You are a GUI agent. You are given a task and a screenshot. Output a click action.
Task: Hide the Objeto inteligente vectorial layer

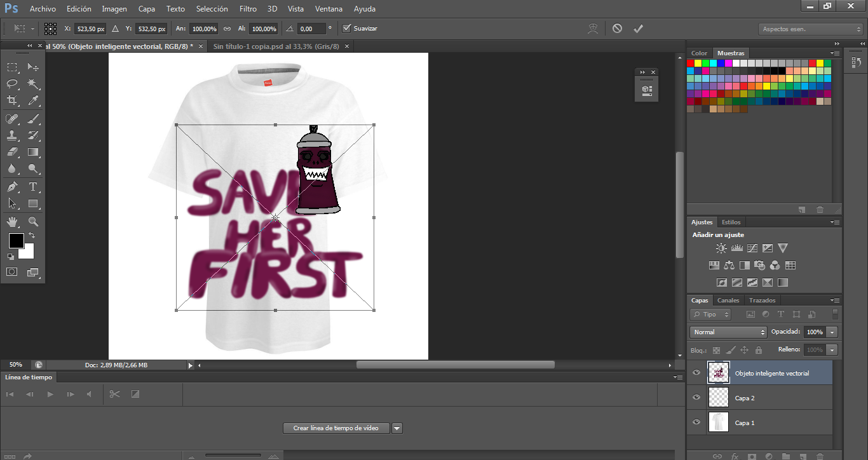click(696, 373)
